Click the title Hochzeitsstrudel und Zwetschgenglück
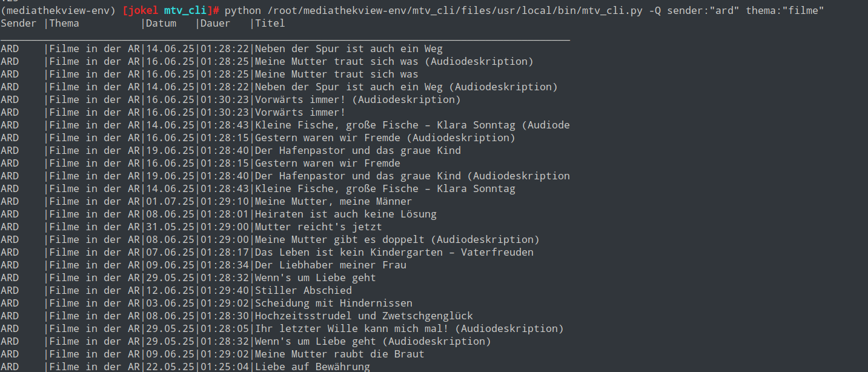Viewport: 868px width, 372px height. coord(363,316)
